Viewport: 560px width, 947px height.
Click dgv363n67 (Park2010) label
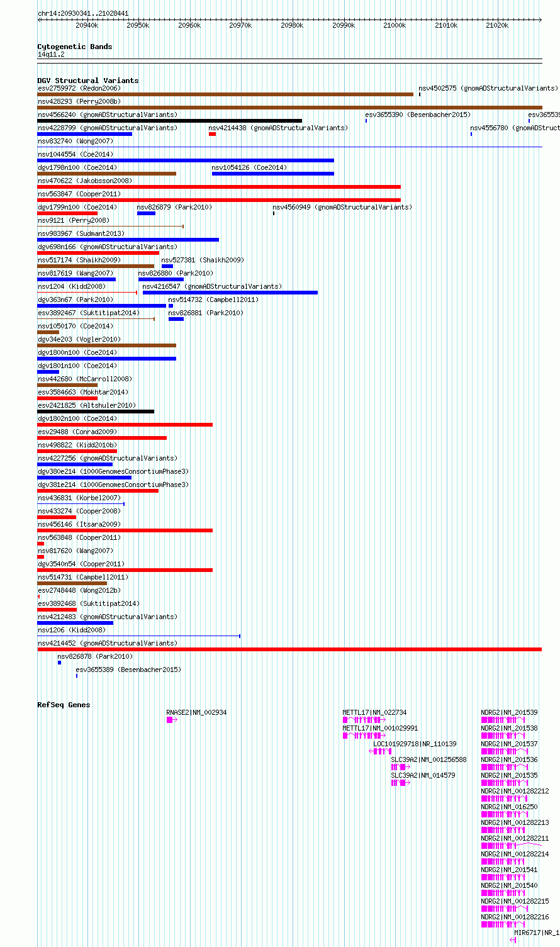[x=75, y=300]
